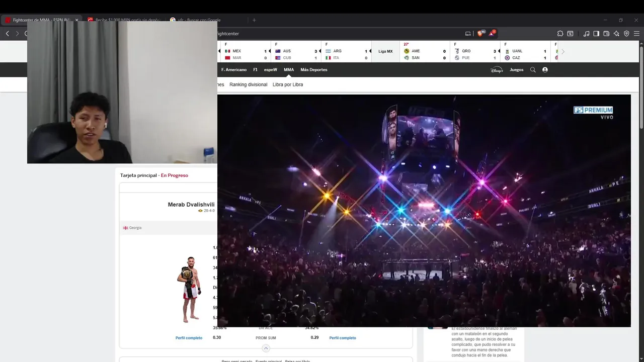Open the Brave Rewards triangle icon
Viewport: 644px width, 362px height.
pos(492,33)
